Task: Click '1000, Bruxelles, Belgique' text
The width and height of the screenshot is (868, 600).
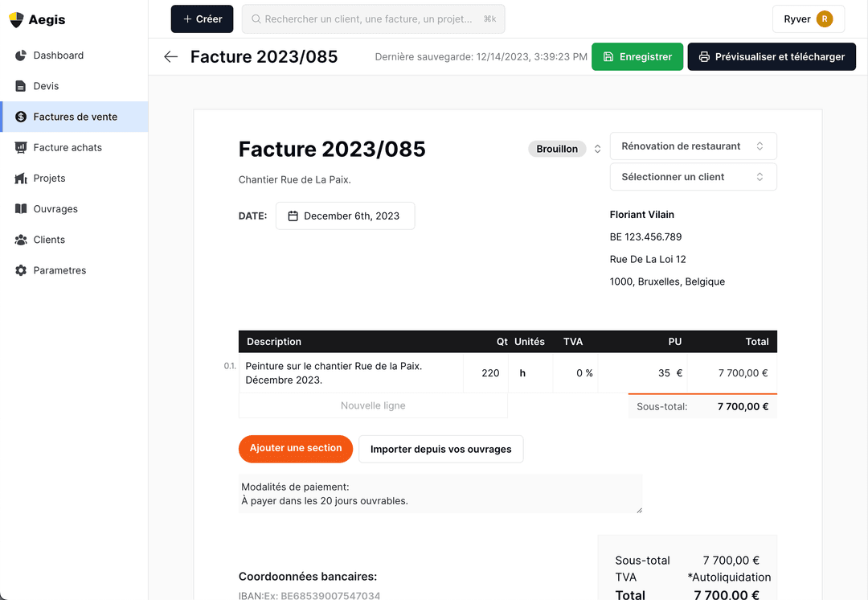Action: click(667, 282)
